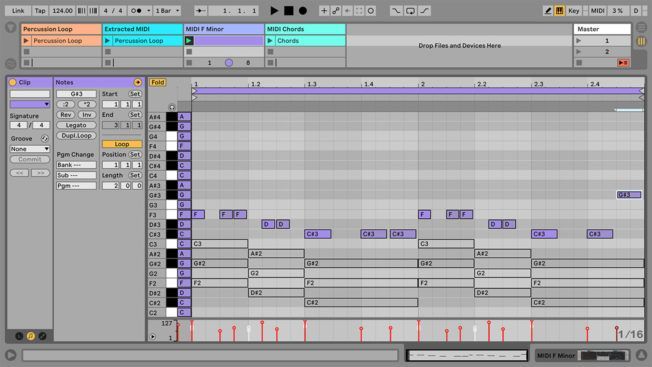Select the Extracted MIDI track header
Screen dimensions: 652x367
(x=143, y=29)
